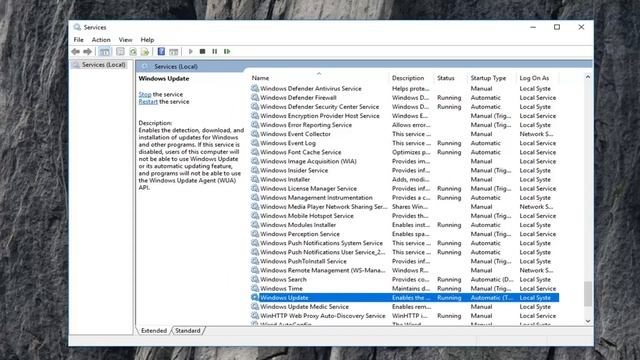Open the View menu

[125, 40]
